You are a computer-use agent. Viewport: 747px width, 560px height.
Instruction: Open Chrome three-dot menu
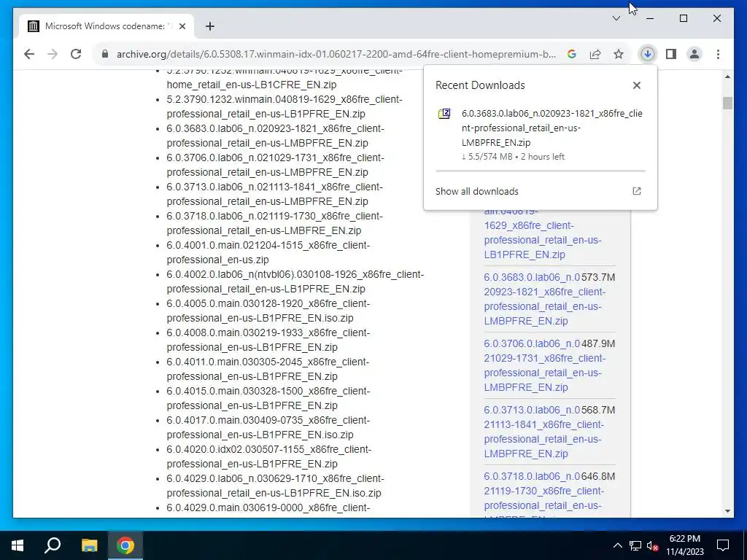pyautogui.click(x=718, y=54)
